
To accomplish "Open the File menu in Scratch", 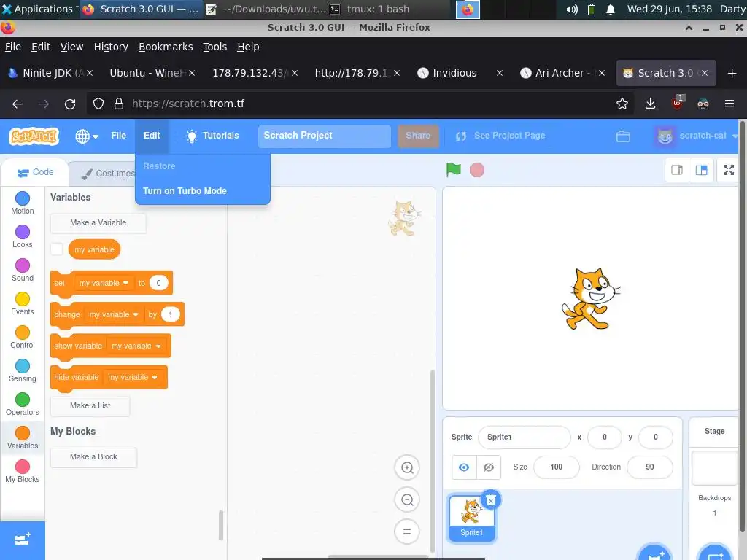I will click(x=119, y=136).
